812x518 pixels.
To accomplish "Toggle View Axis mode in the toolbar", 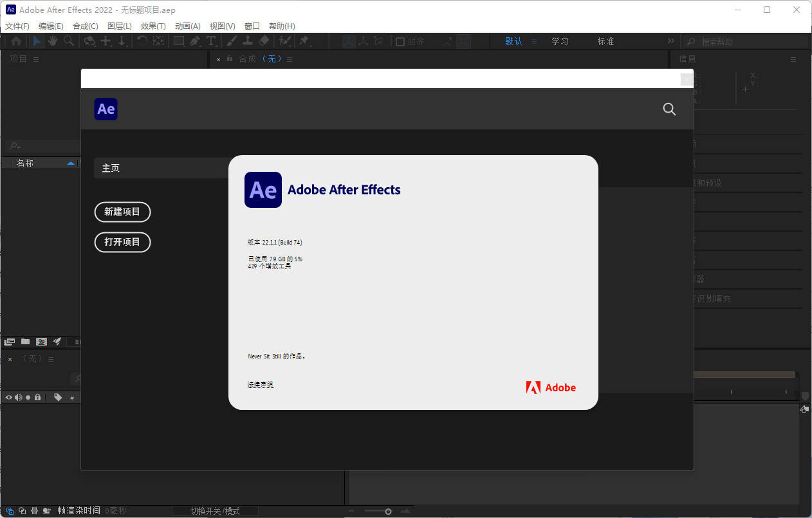I will point(379,41).
